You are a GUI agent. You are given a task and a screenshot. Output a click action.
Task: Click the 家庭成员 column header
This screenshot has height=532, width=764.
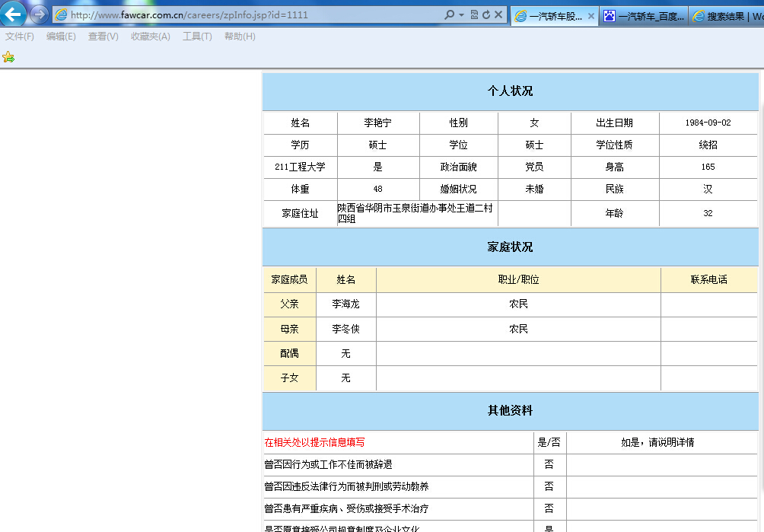(x=289, y=279)
